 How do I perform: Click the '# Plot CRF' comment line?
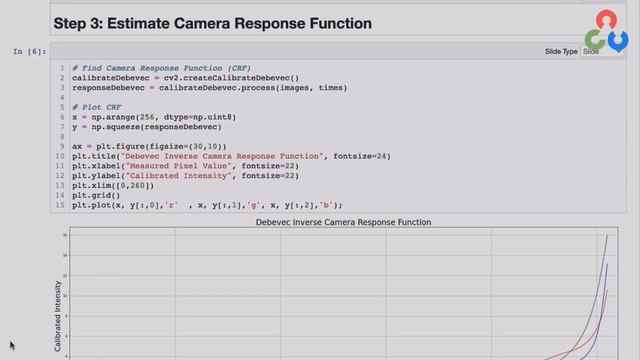tap(97, 107)
